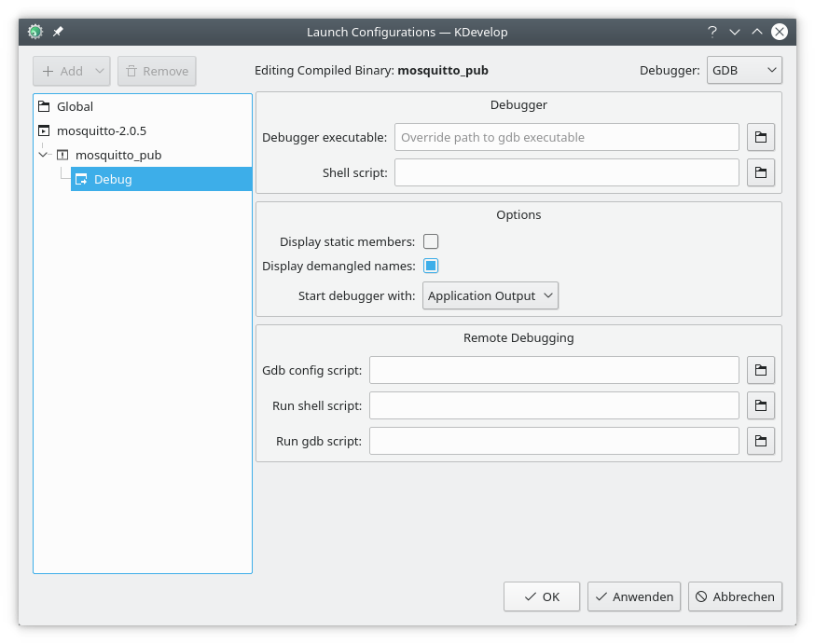Collapse the mosquitto_pub tree node
The width and height of the screenshot is (815, 644).
tap(44, 155)
